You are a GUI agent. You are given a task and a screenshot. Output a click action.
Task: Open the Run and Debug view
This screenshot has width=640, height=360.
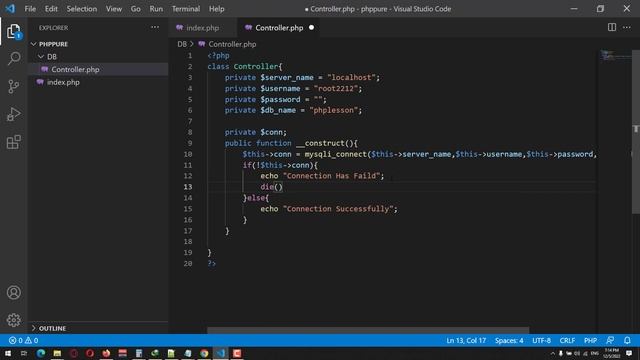[13, 114]
